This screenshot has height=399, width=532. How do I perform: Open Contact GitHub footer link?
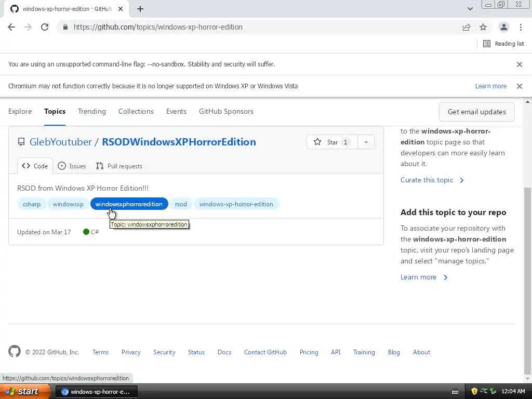coord(265,352)
